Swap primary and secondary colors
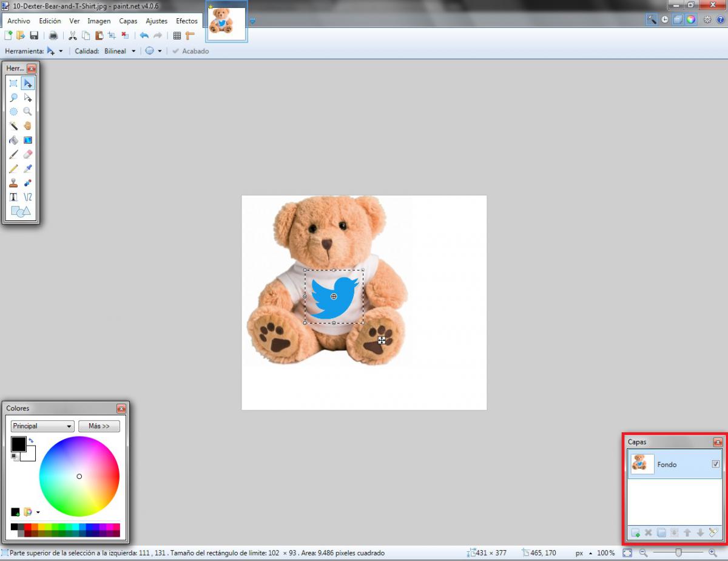This screenshot has width=728, height=561. (x=31, y=441)
